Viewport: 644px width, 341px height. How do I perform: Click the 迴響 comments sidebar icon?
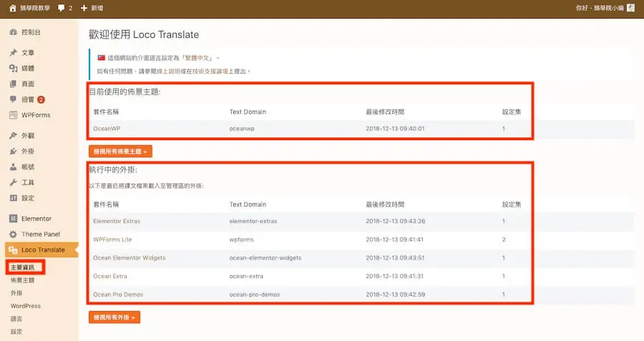coord(14,99)
